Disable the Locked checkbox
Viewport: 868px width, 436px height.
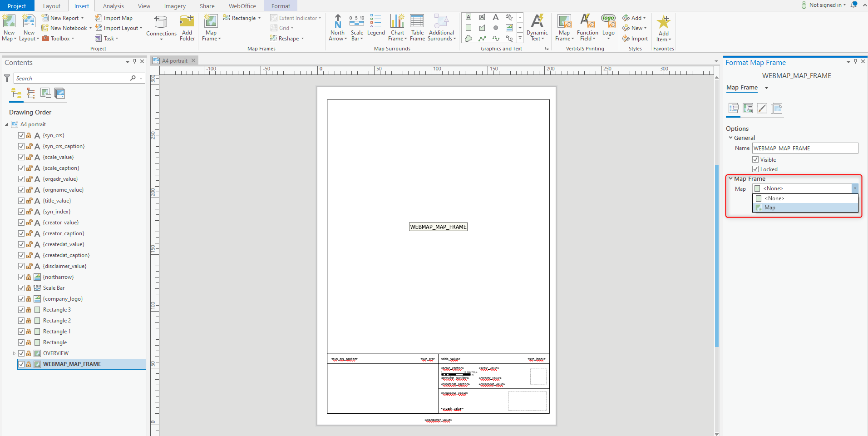click(x=755, y=169)
